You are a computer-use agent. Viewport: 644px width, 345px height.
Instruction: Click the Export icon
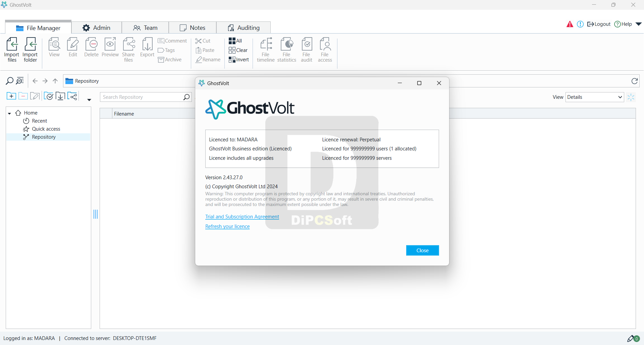pos(147,47)
